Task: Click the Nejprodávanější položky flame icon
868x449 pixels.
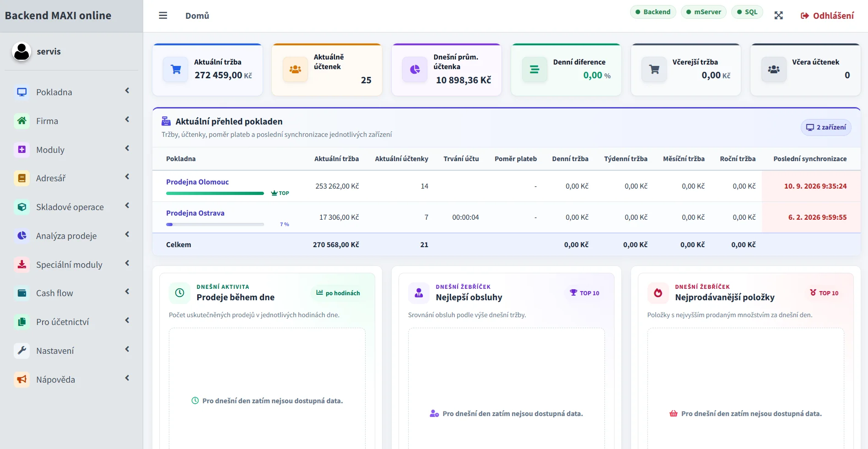Action: click(658, 292)
